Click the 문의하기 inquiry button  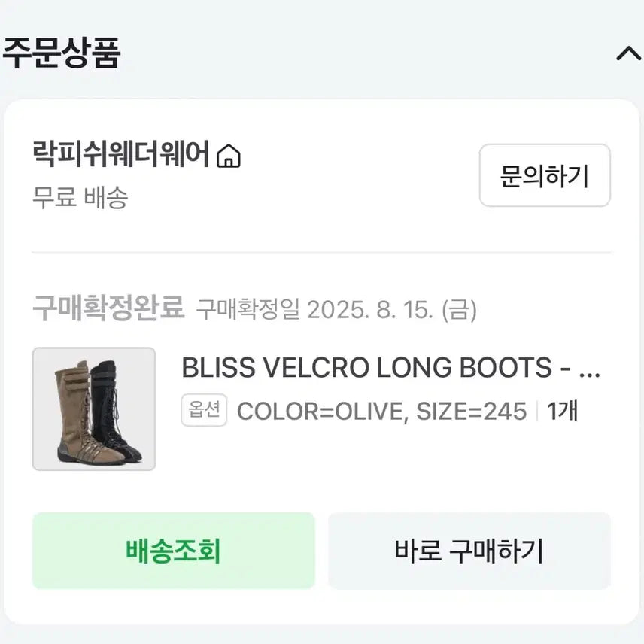[x=544, y=177]
